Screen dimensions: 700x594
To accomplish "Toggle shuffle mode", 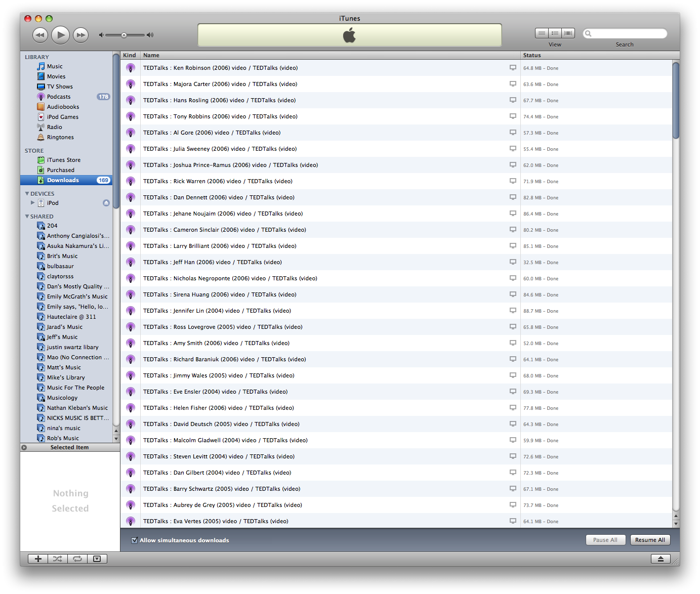I will (x=58, y=559).
